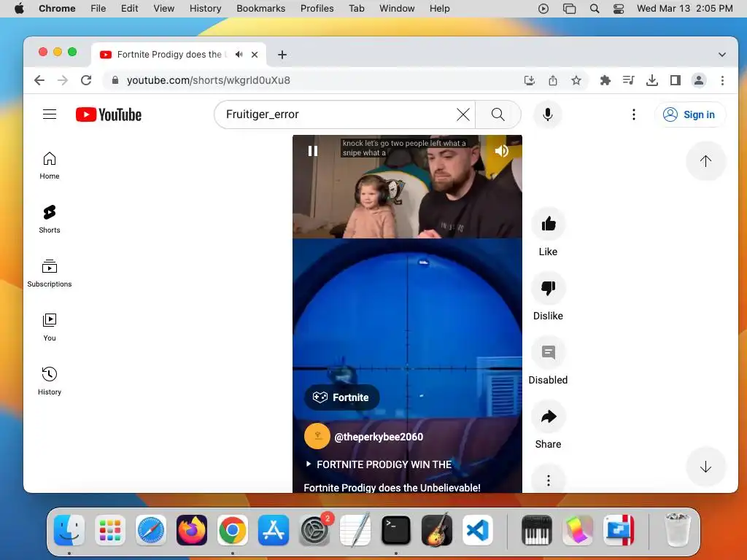Click the channel's orange avatar
This screenshot has height=560, width=747.
coord(317,436)
